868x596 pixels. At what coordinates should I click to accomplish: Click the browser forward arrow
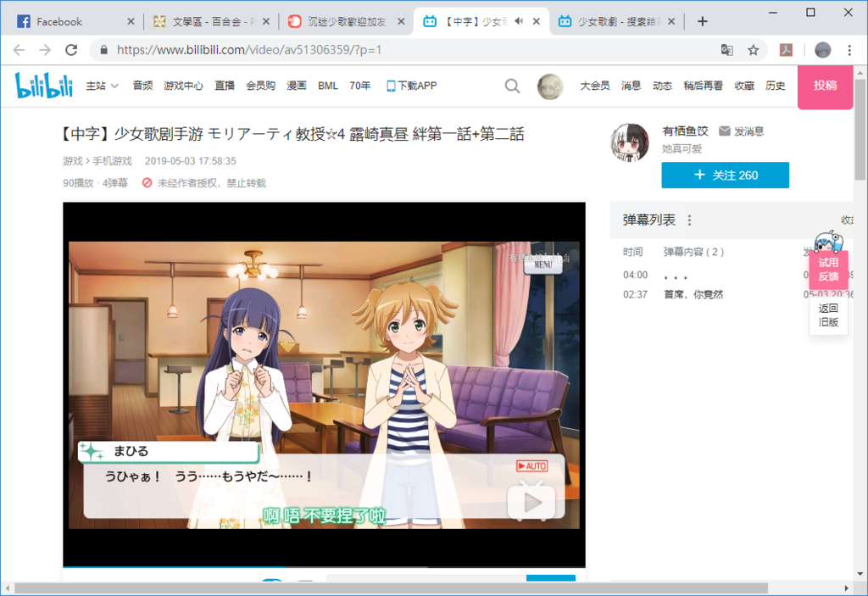45,50
